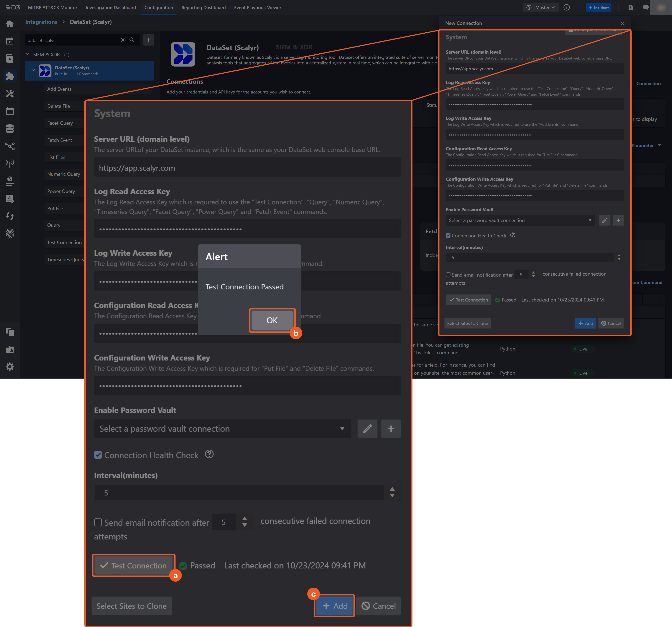Select the database icon in the sidebar
672x627 pixels.
tap(10, 129)
